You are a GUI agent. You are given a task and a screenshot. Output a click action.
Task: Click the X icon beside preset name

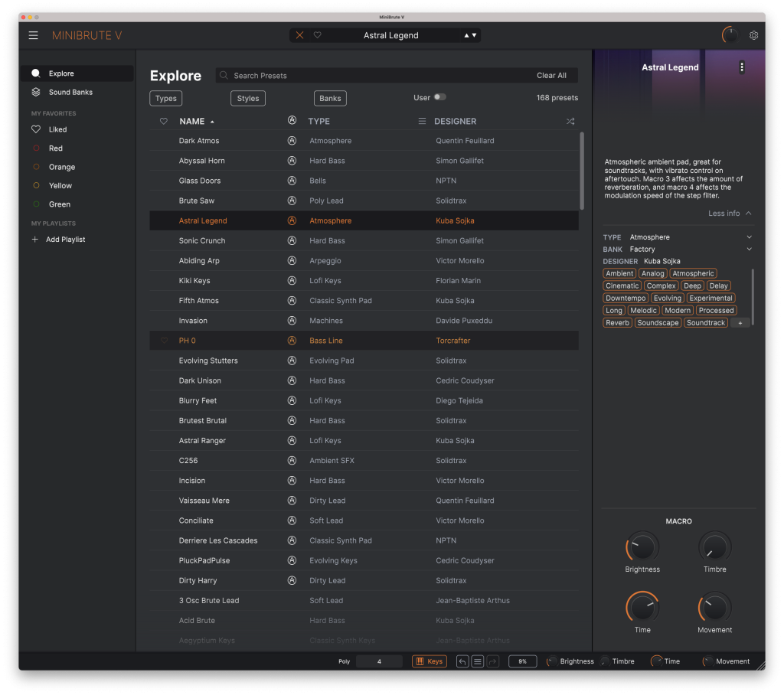300,35
